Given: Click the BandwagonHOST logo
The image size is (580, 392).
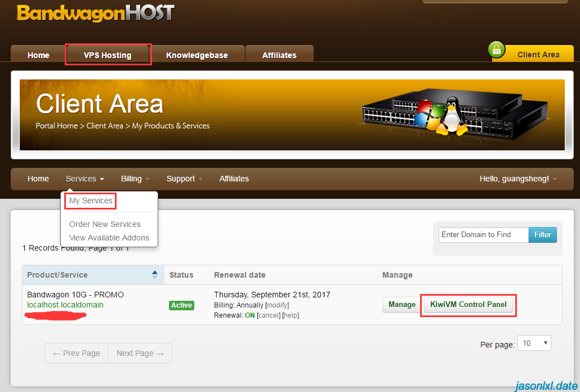Looking at the screenshot, I should [x=95, y=12].
